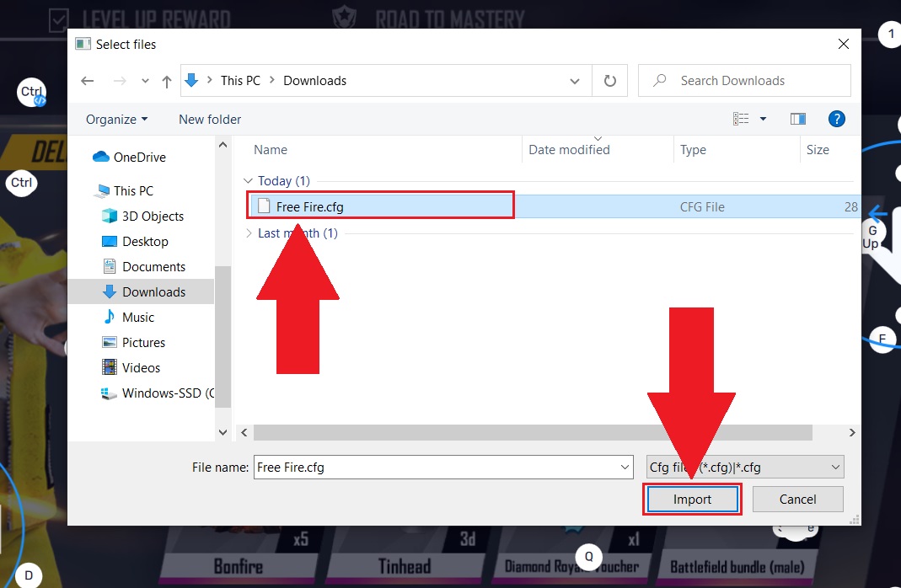Create a New folder
The height and width of the screenshot is (588, 901).
point(210,120)
